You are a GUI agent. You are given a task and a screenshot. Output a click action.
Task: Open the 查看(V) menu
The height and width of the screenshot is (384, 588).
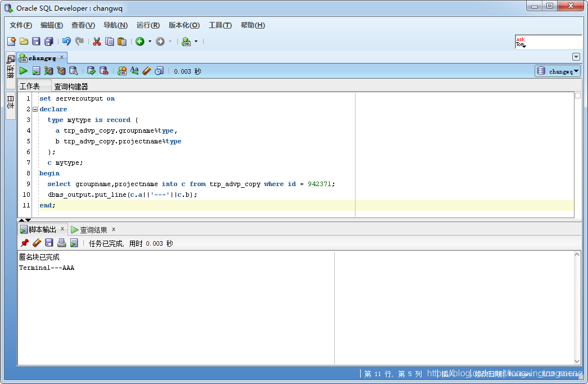83,25
